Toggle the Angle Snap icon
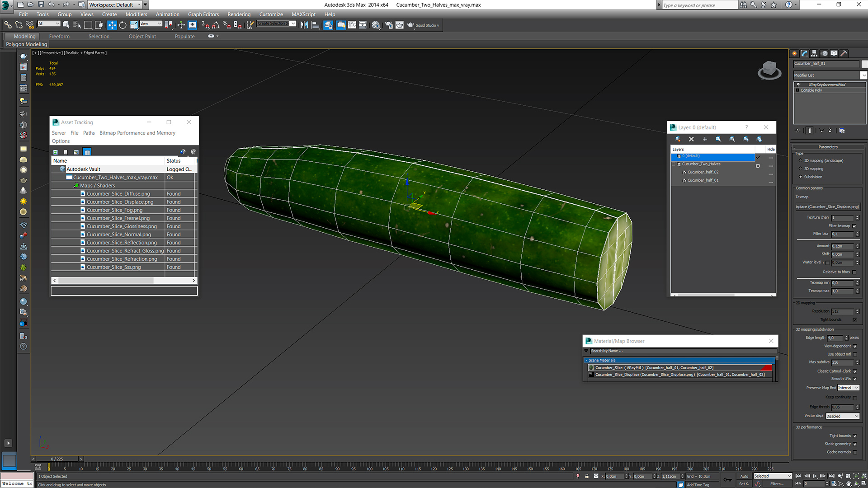Screen dimensions: 868x488 [216, 25]
